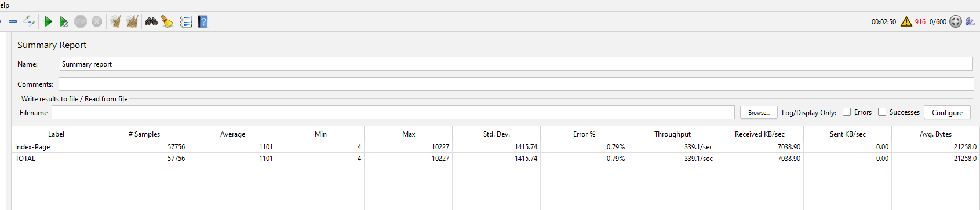Click Sent KB/sec 0.00 in TOTAL row
Screen dimensions: 980x210
pos(882,159)
